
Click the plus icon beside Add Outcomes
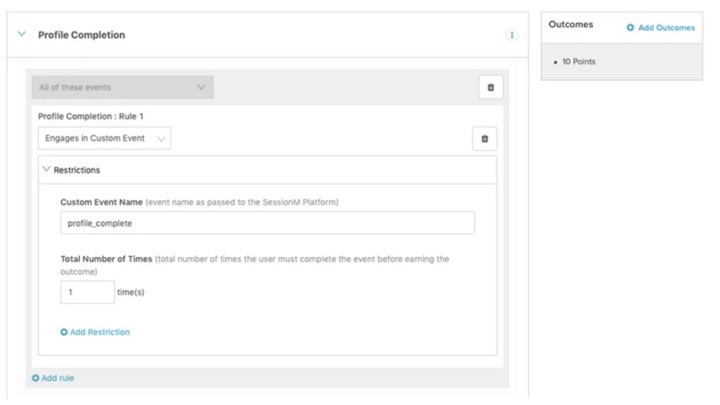[x=630, y=28]
